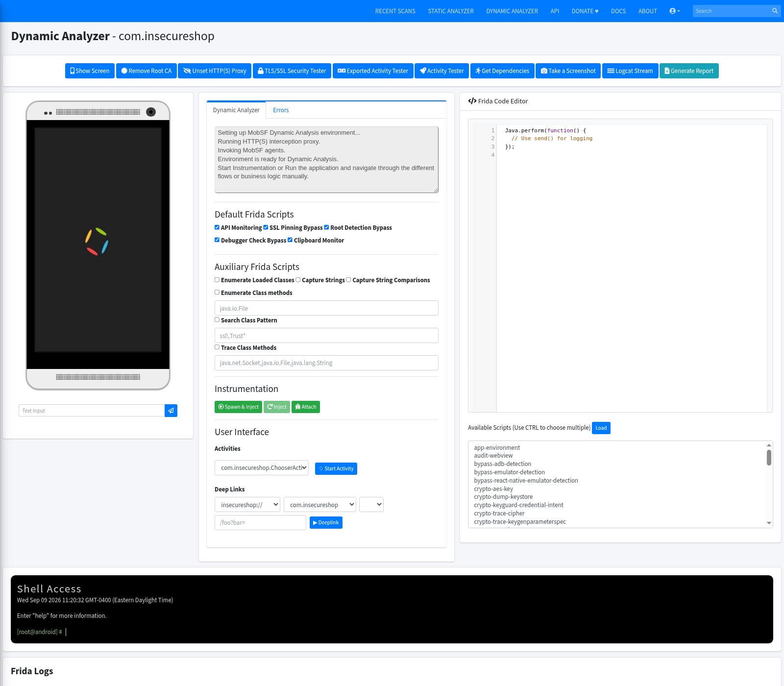Click the Show Screen button
The image size is (784, 686).
90,71
